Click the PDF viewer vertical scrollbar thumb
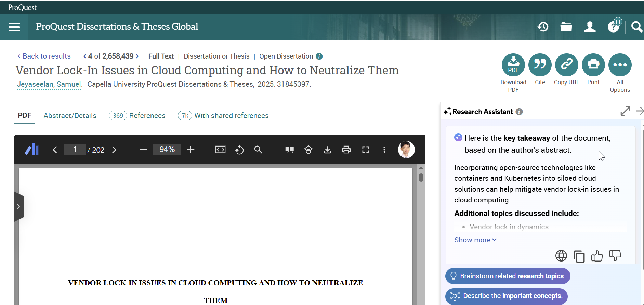Screen dimensions: 644x305 tap(421, 177)
